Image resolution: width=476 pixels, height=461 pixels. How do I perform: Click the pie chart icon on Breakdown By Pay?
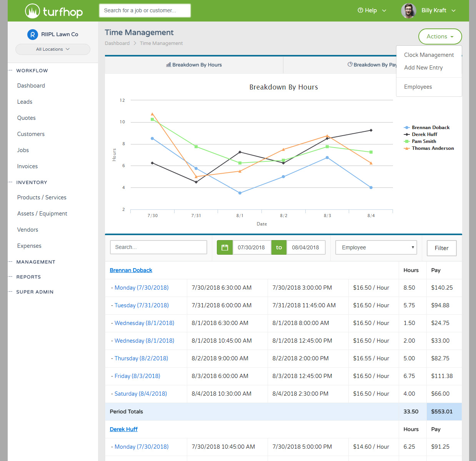(350, 65)
